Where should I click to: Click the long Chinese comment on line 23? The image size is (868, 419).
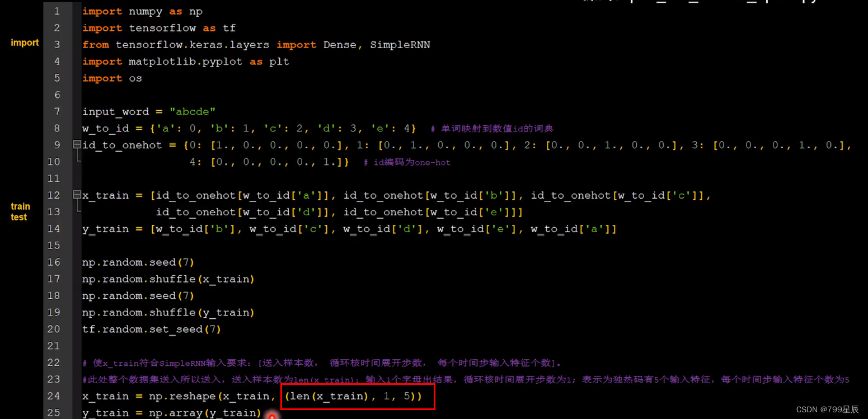tap(466, 380)
